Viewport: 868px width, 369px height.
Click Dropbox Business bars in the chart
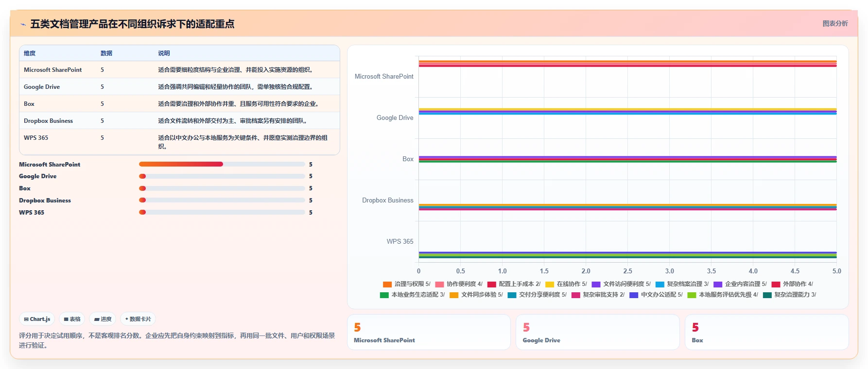[627, 207]
